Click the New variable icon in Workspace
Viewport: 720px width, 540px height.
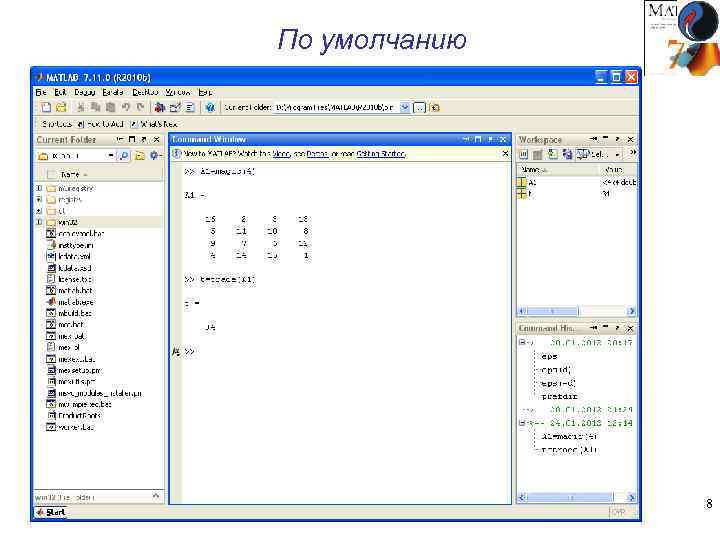(x=523, y=155)
